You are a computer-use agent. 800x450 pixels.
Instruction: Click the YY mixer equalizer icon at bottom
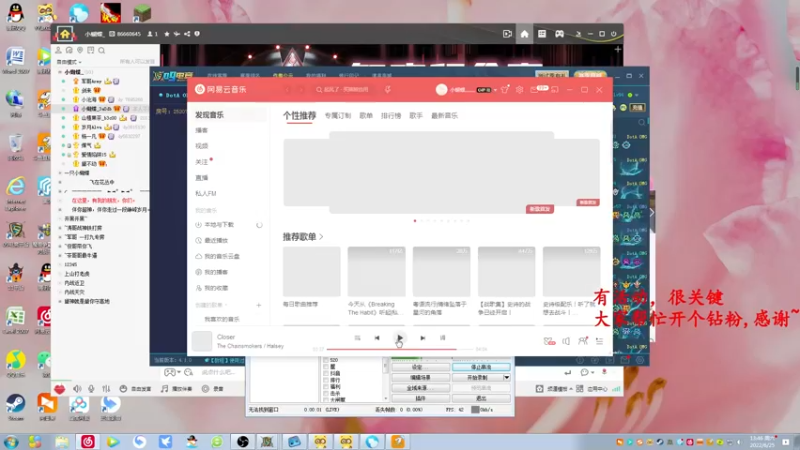(106, 389)
